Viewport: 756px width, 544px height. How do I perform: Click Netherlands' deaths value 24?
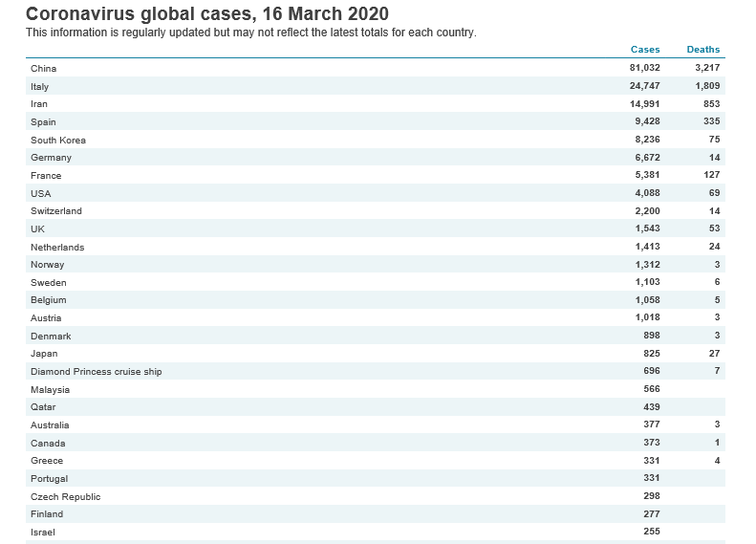pyautogui.click(x=715, y=247)
